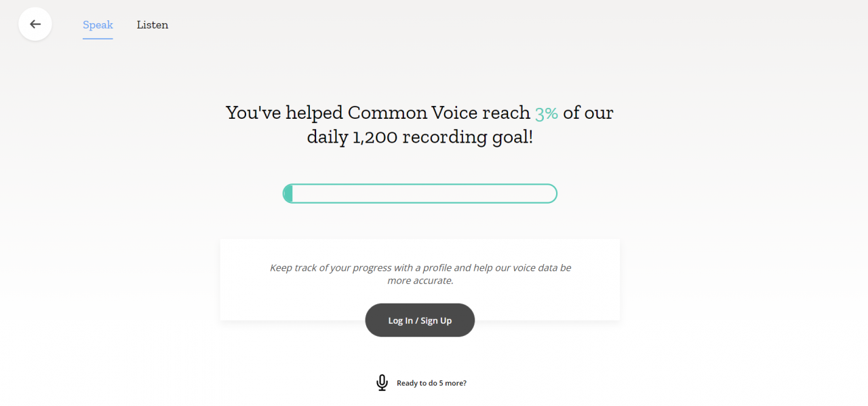Screen dimensions: 868x406
Task: Go back using the left arrow button
Action: pyautogui.click(x=35, y=24)
